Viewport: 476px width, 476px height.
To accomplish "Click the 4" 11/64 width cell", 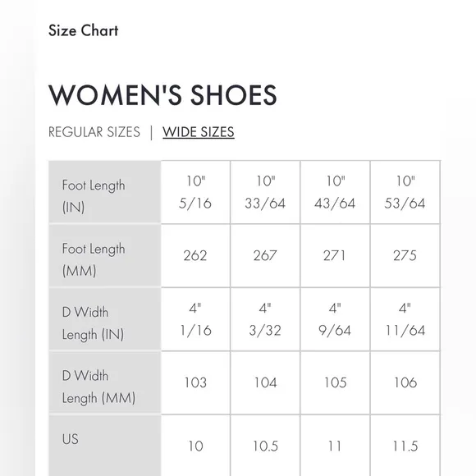I will point(405,319).
